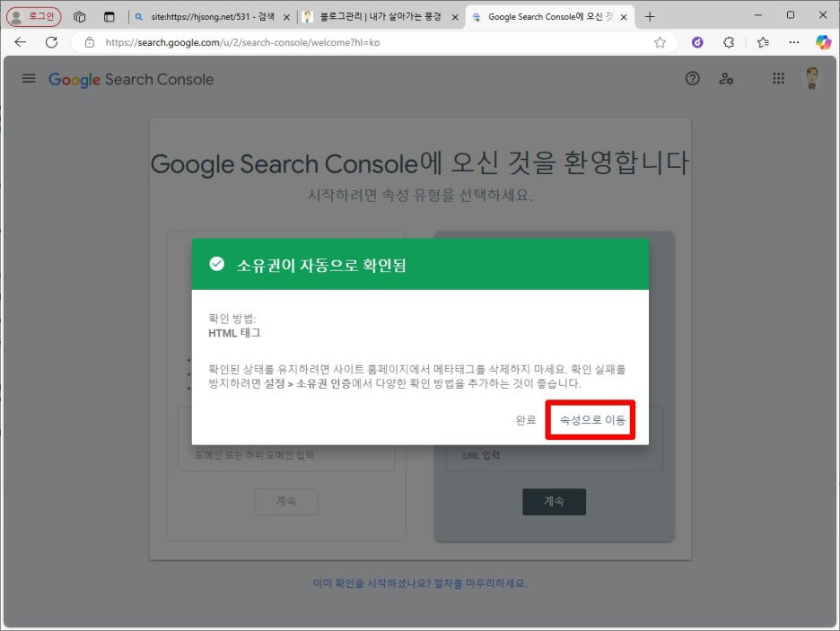840x631 pixels.
Task: Open the browser workspaces icon
Action: point(80,17)
